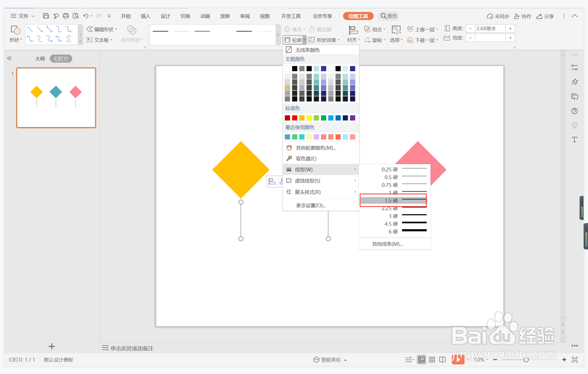Open the eyedropper color picker tool
This screenshot has width=588, height=374.
pos(306,159)
